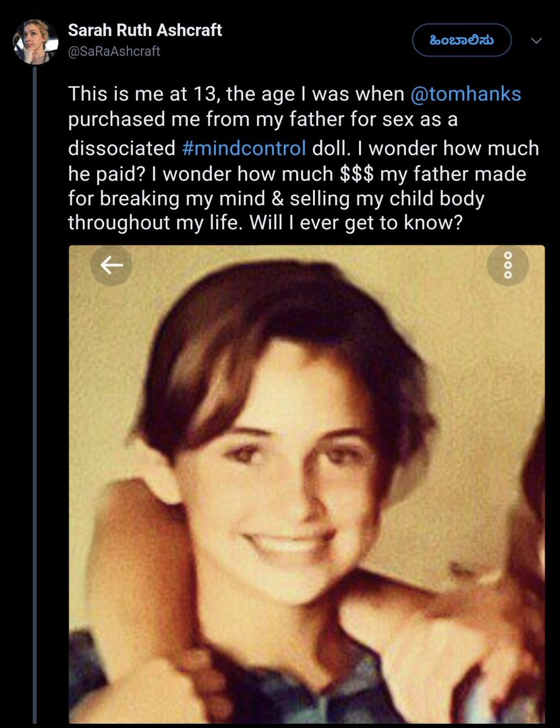The image size is (560, 728).
Task: Open the attached photo in the tweet
Action: [x=306, y=484]
